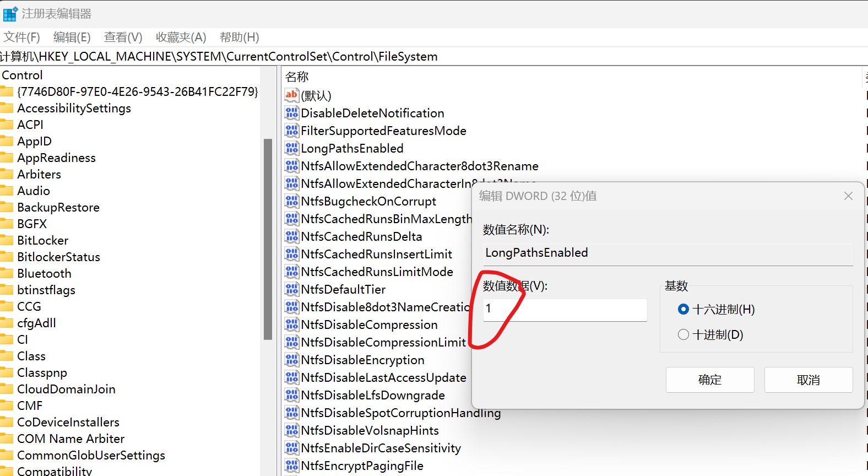Image resolution: width=868 pixels, height=476 pixels.
Task: Open the 编辑(E) menu
Action: coord(72,37)
